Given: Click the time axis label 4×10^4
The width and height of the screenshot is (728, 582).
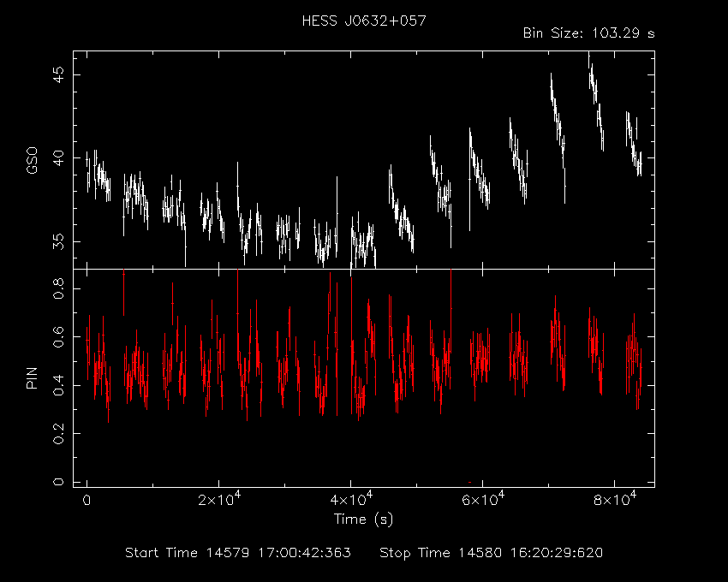Looking at the screenshot, I should point(351,499).
